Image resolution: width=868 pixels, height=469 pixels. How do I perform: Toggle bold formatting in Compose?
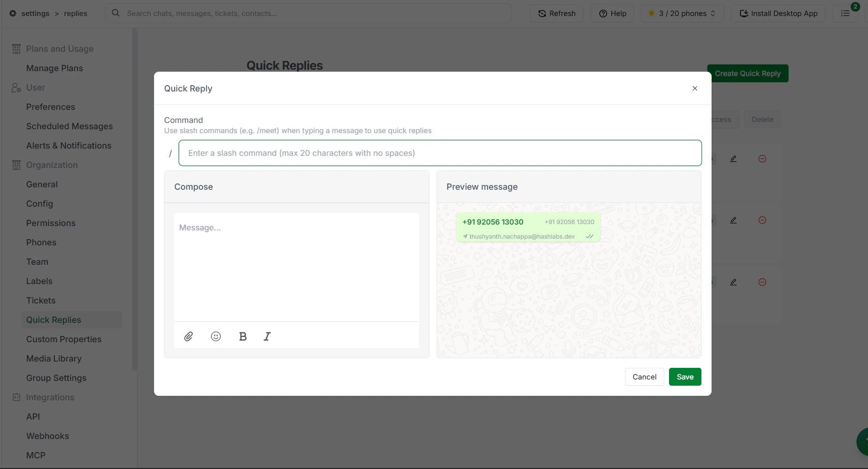243,336
